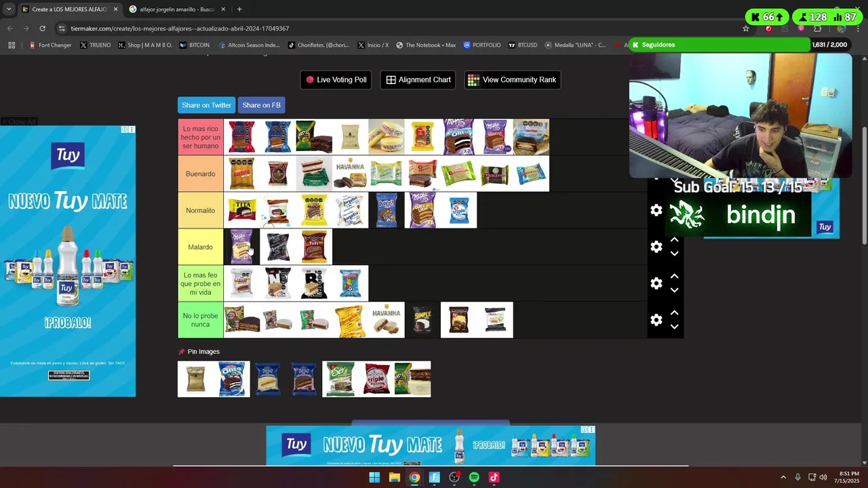This screenshot has width=868, height=488.
Task: Open settings gear for 'No lo probe nunca' row
Action: tap(656, 320)
